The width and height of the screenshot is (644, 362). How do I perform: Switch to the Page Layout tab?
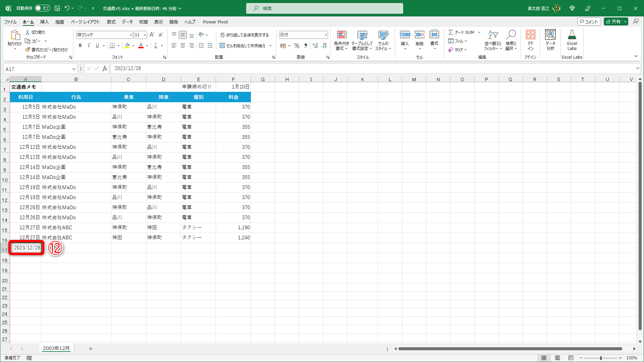(x=85, y=22)
